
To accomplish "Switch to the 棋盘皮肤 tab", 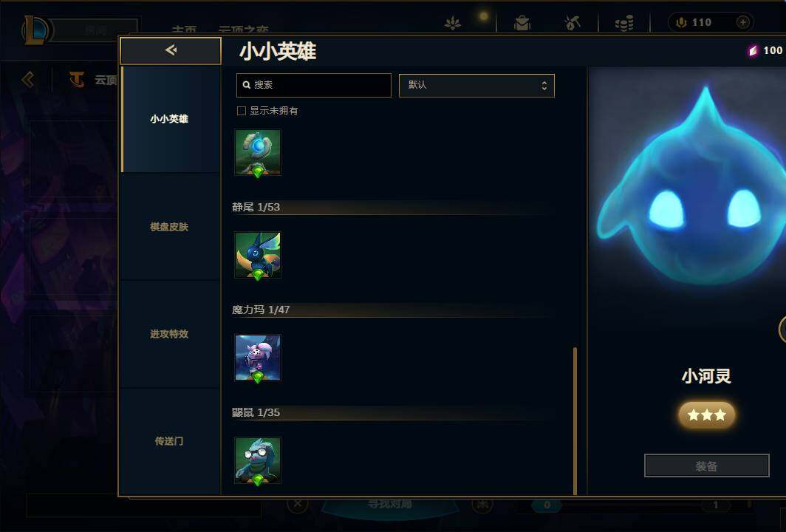I will point(169,227).
